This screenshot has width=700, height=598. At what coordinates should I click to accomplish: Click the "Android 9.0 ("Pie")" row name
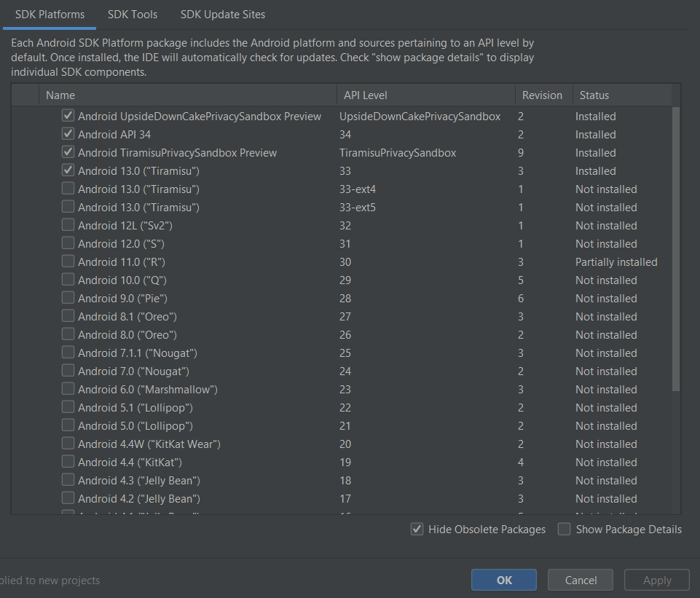click(x=123, y=299)
